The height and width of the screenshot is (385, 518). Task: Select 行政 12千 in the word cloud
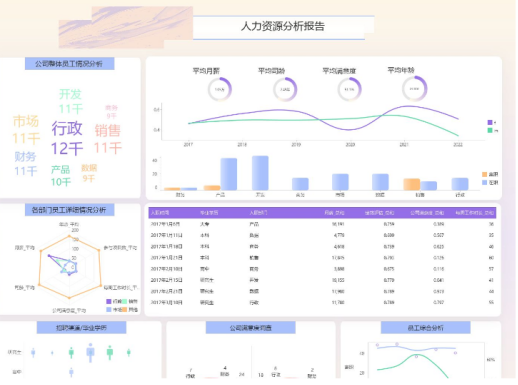coord(67,138)
